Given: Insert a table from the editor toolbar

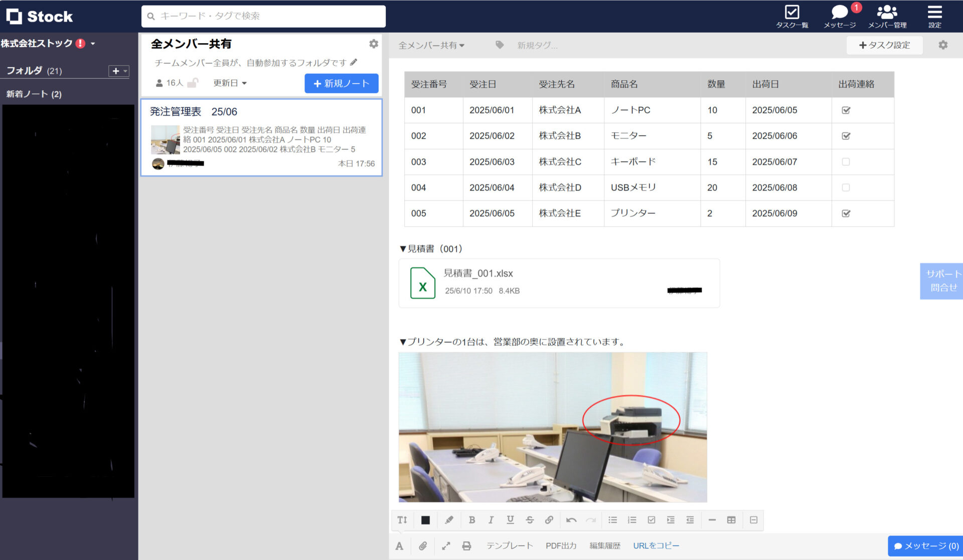Looking at the screenshot, I should pos(731,520).
